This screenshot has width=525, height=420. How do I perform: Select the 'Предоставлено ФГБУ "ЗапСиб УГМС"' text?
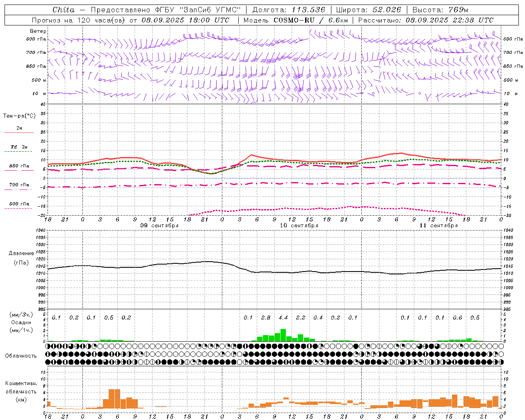pos(166,10)
